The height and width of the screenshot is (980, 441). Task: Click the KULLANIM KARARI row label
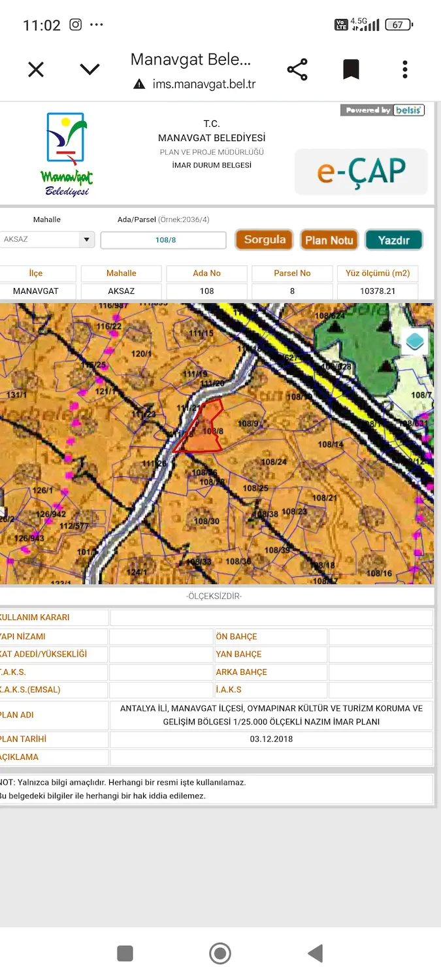(35, 617)
